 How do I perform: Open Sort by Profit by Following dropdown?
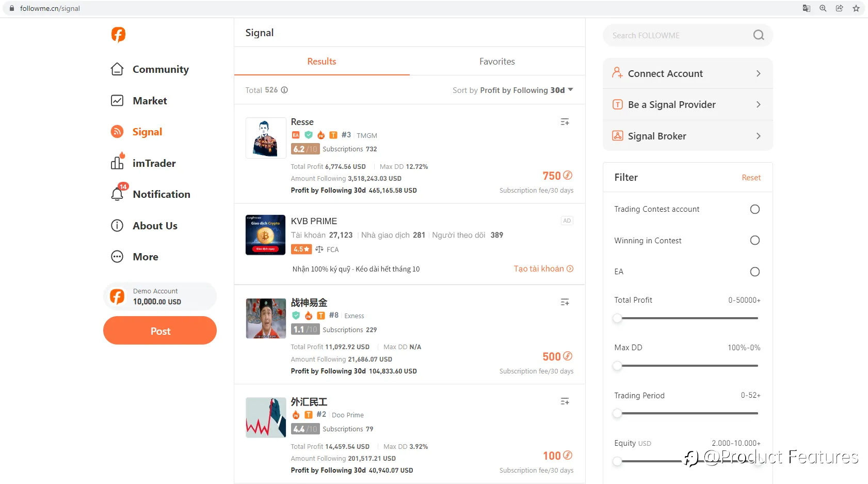click(x=513, y=90)
